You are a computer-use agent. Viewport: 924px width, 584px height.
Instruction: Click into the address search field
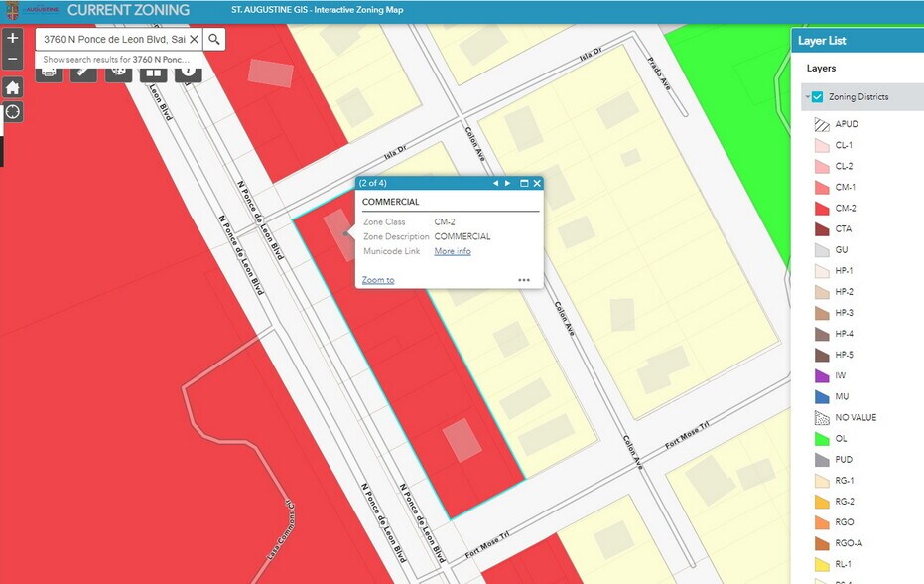click(x=113, y=39)
